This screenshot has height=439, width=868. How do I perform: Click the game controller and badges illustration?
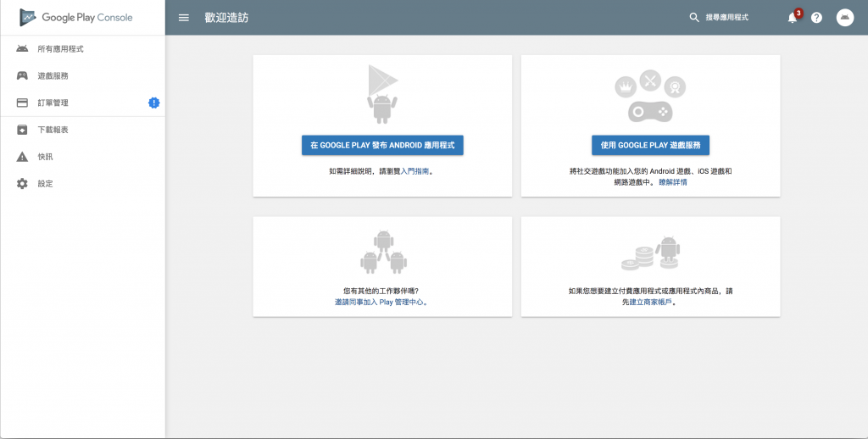(x=650, y=96)
